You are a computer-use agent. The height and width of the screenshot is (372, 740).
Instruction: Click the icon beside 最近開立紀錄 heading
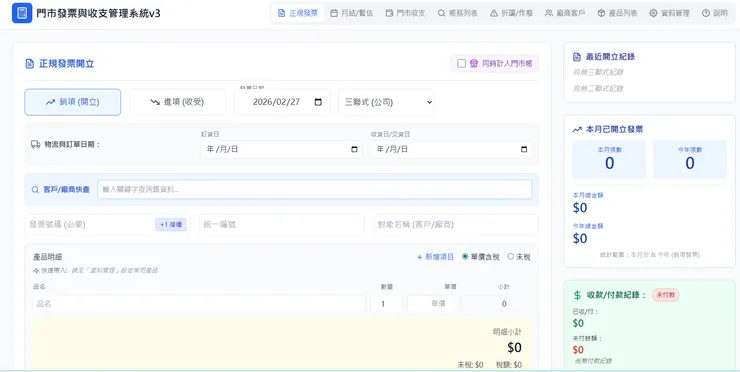point(577,57)
